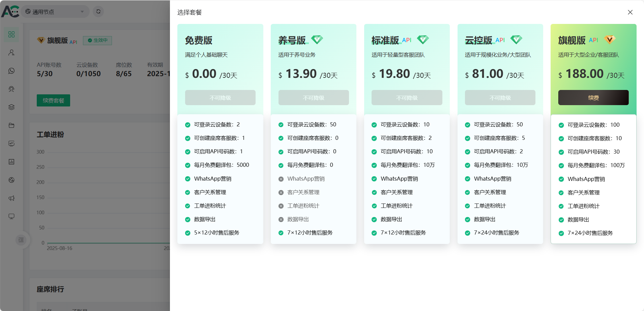The height and width of the screenshot is (311, 644).
Task: Click the green 续费套餐 button
Action: pyautogui.click(x=53, y=100)
